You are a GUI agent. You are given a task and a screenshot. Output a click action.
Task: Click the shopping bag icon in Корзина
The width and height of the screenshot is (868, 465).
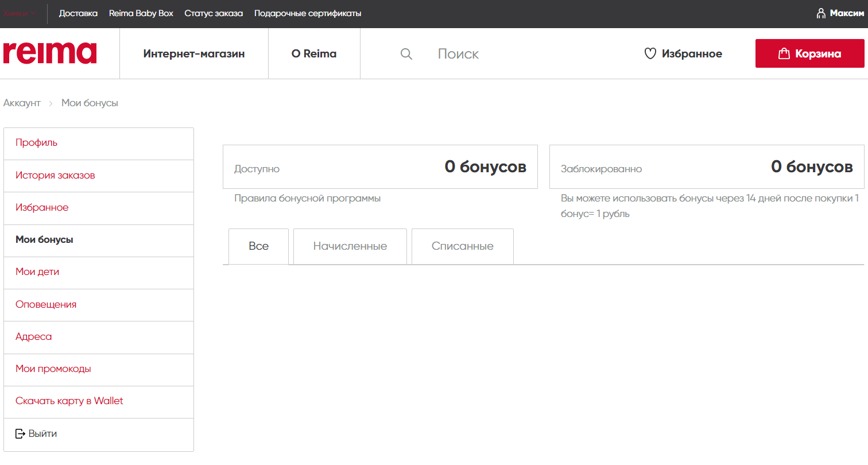(784, 54)
